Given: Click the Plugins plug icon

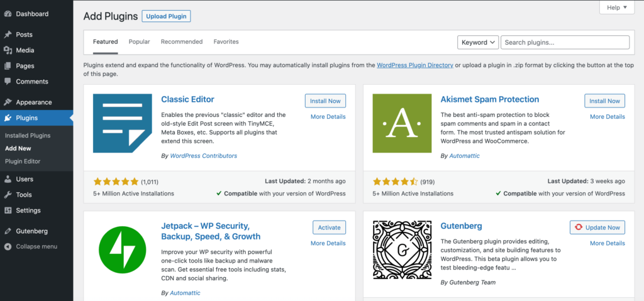Looking at the screenshot, I should point(8,118).
